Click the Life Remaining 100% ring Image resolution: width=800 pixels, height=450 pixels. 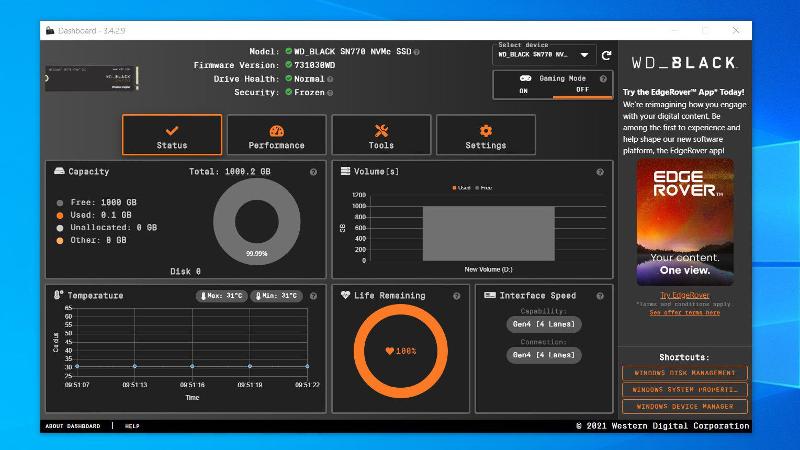coord(401,351)
